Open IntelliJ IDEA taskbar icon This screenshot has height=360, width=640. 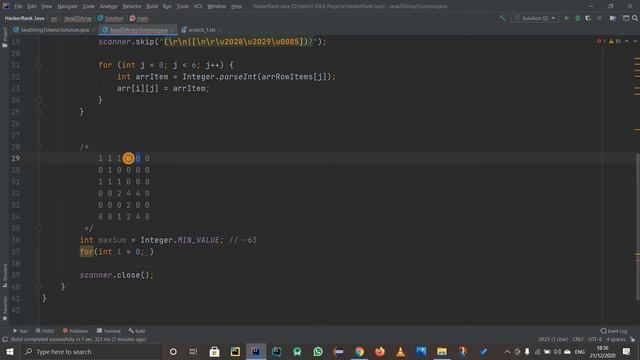[256, 351]
